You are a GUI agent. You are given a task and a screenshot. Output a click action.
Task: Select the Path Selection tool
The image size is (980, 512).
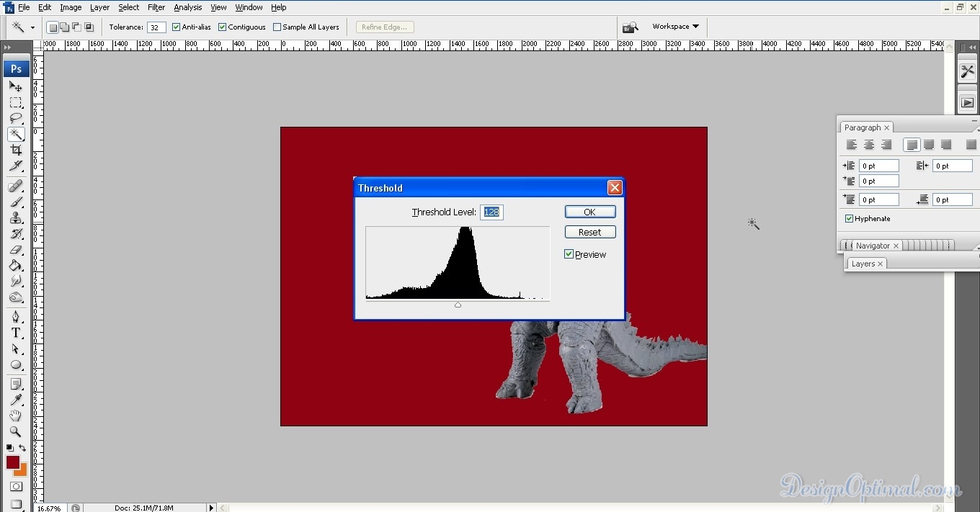16,349
